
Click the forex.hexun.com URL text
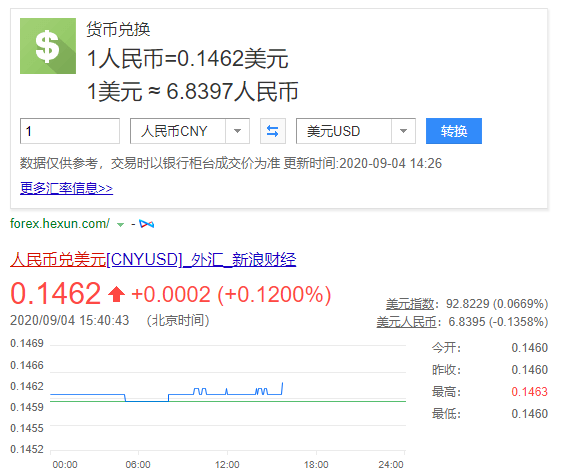click(60, 223)
